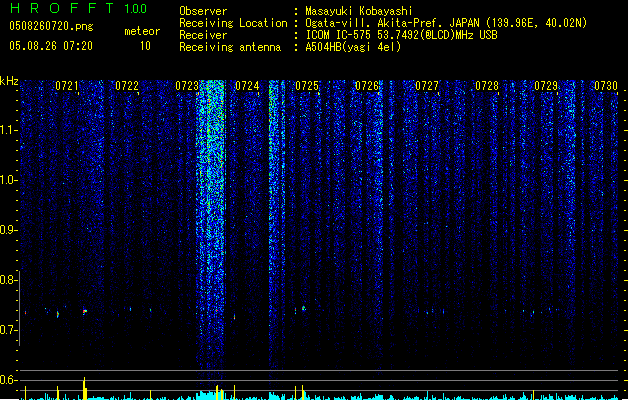Click the red meteor echo before 0722
Screen dimensions: 629x400
click(x=85, y=311)
